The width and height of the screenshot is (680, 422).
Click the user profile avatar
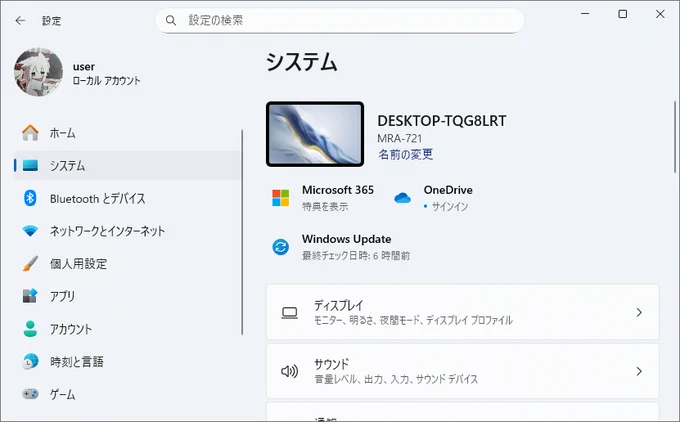tap(39, 72)
